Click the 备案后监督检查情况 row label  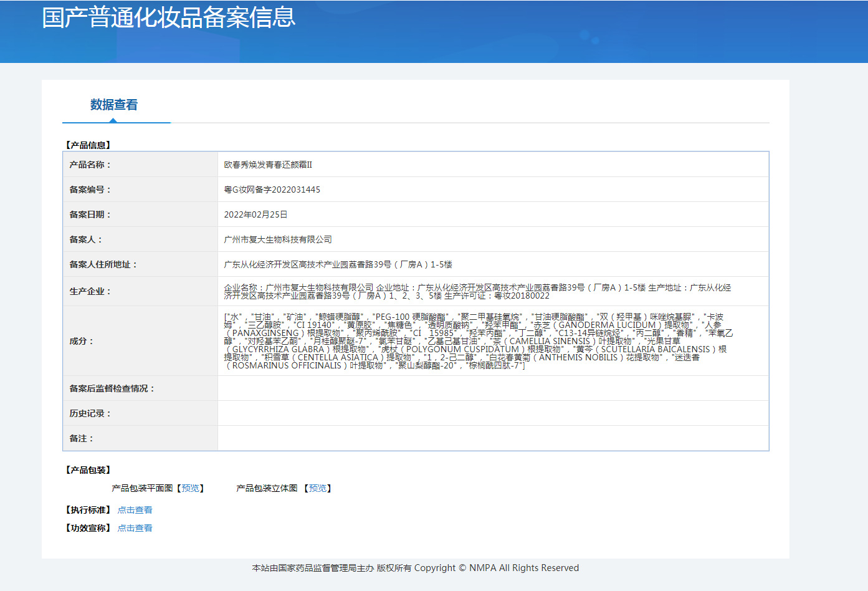point(112,388)
